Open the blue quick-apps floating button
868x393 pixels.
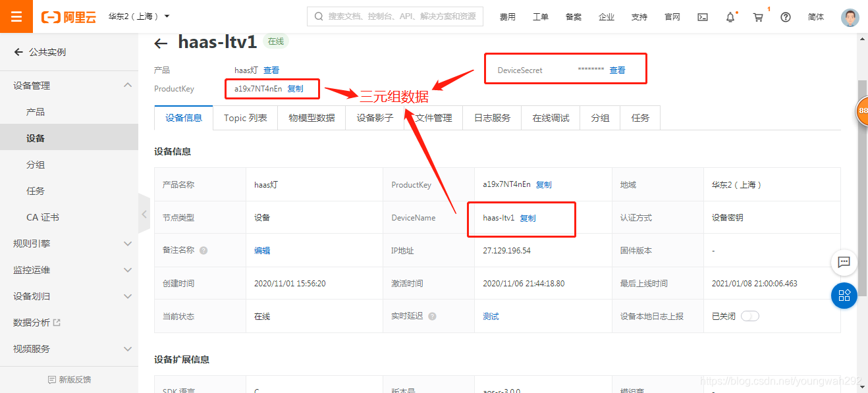pyautogui.click(x=844, y=295)
